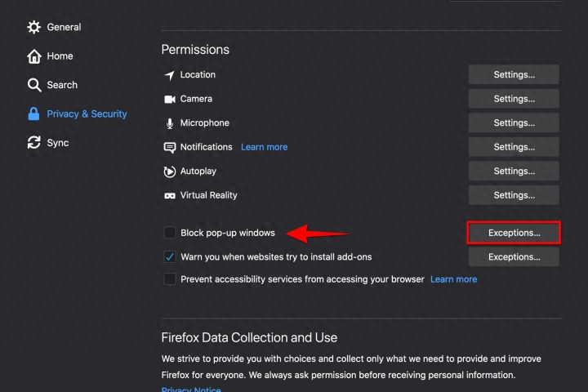
Task: Open Virtual Reality Settings button
Action: click(514, 195)
